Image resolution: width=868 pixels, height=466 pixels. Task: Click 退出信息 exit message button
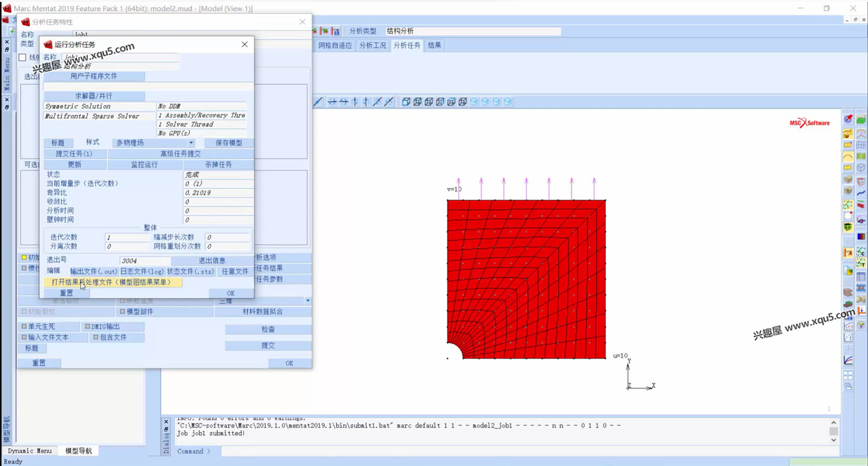pyautogui.click(x=212, y=261)
